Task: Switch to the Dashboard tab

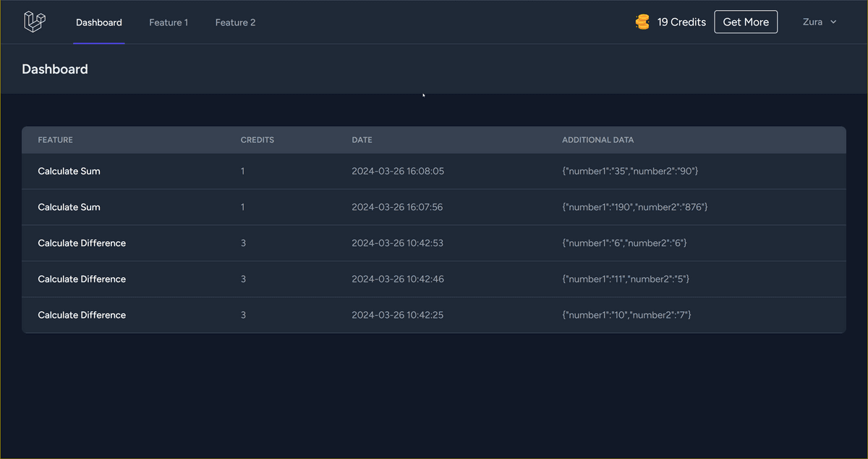Action: [x=99, y=22]
